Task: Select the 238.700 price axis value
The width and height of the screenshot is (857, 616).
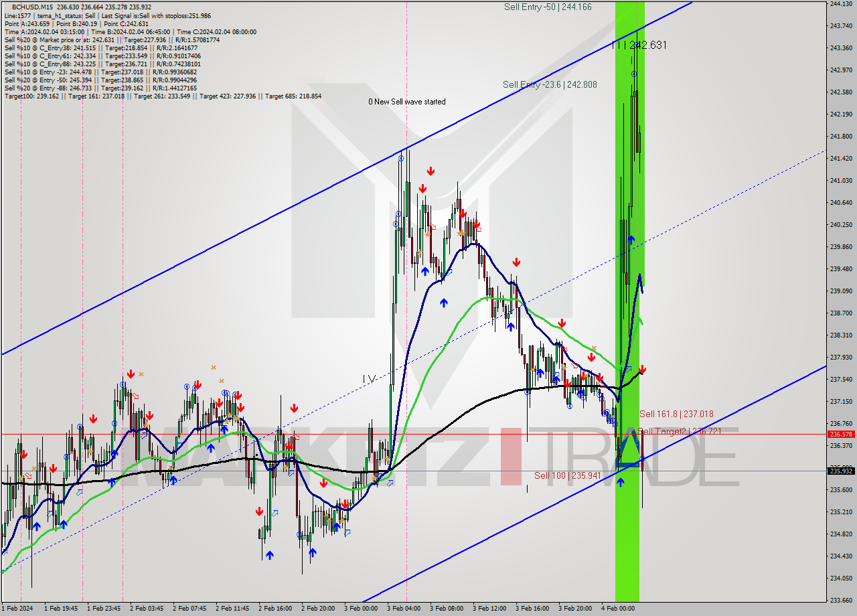Action: (x=841, y=313)
